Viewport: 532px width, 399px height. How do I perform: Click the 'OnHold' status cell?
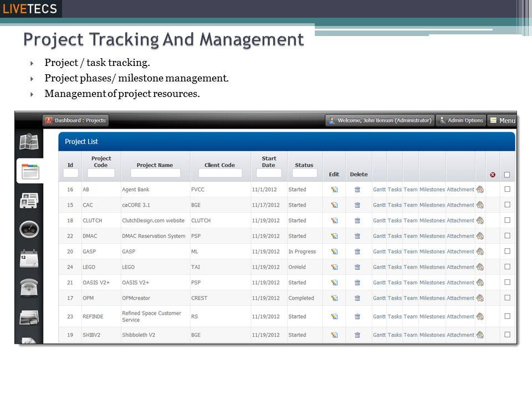pos(297,267)
